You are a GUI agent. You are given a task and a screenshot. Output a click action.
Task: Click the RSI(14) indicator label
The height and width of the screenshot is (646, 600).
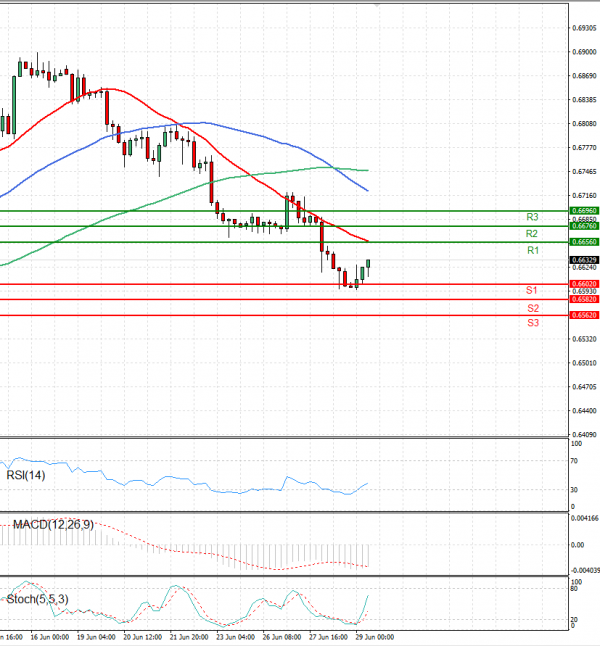click(26, 475)
